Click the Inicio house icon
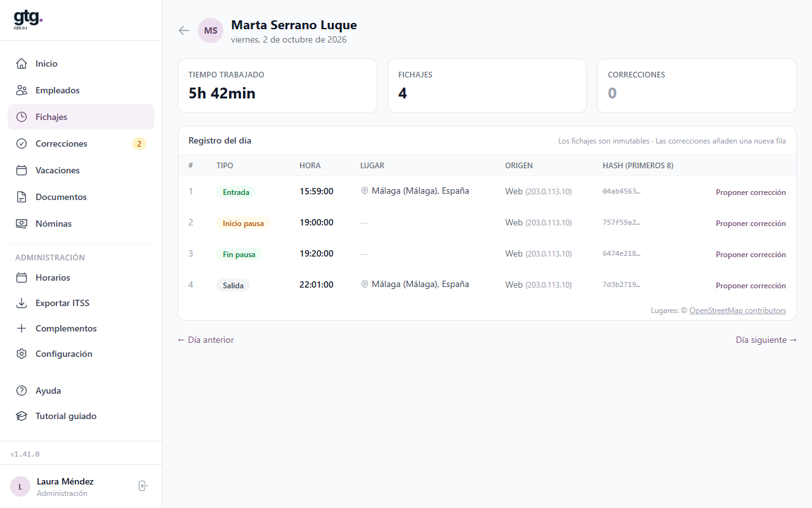This screenshot has width=812, height=508. [x=22, y=63]
